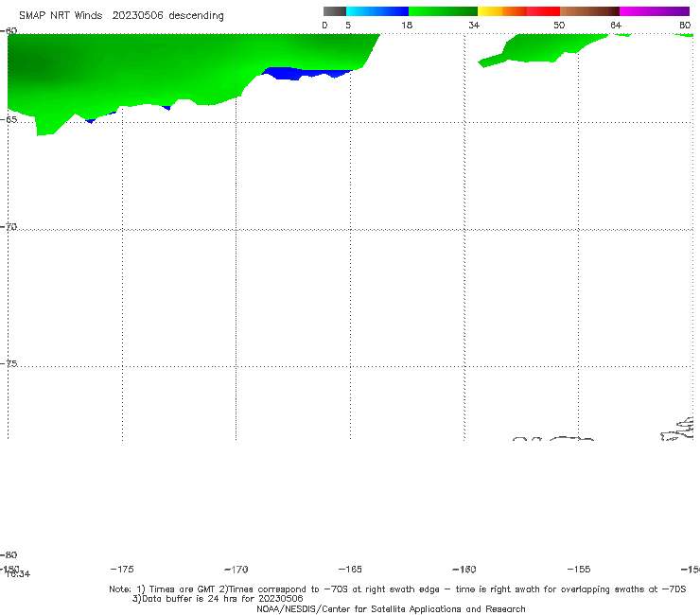Click the green segment of the color bar

[x=443, y=11]
